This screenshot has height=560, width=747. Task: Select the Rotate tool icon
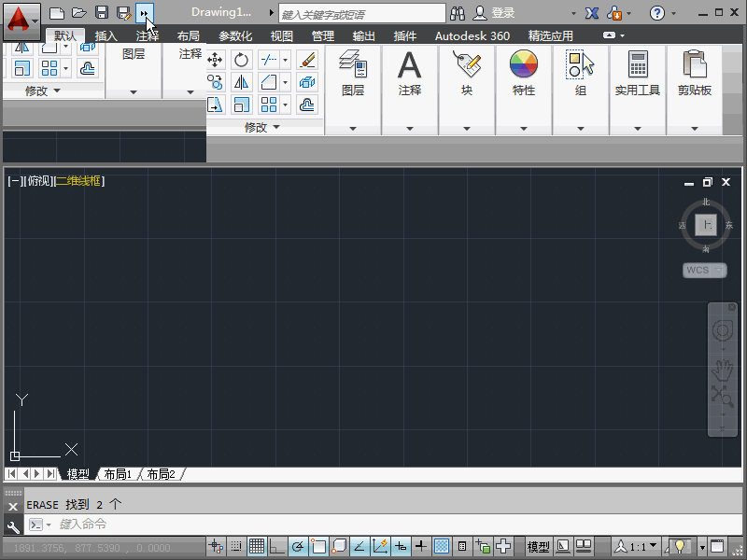(241, 60)
